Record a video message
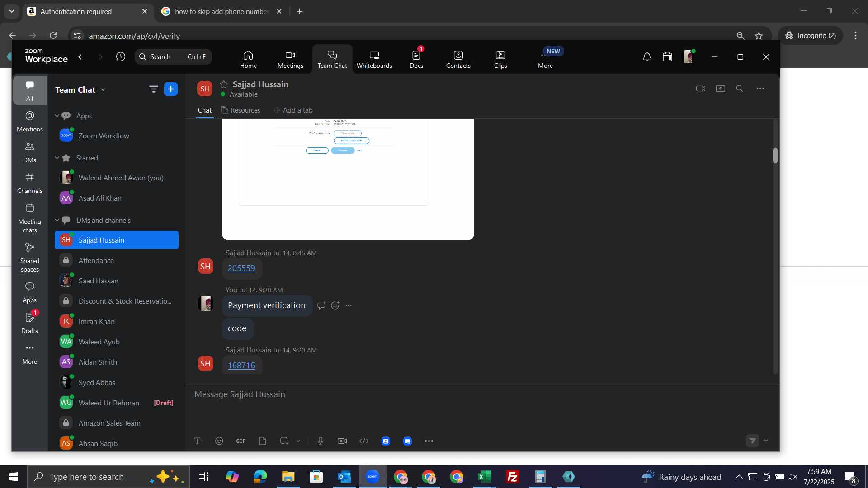Screen dimensions: 868x488 pos(342,441)
